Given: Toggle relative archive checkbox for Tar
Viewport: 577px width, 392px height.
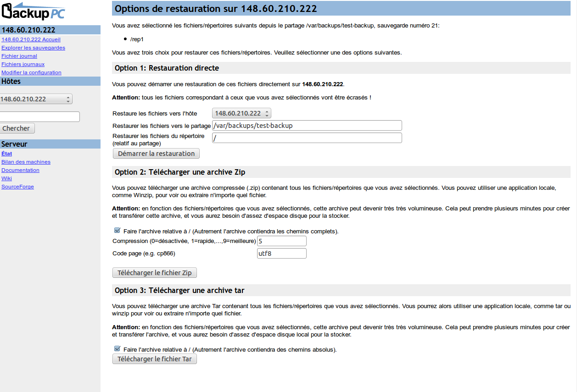Looking at the screenshot, I should pyautogui.click(x=117, y=349).
